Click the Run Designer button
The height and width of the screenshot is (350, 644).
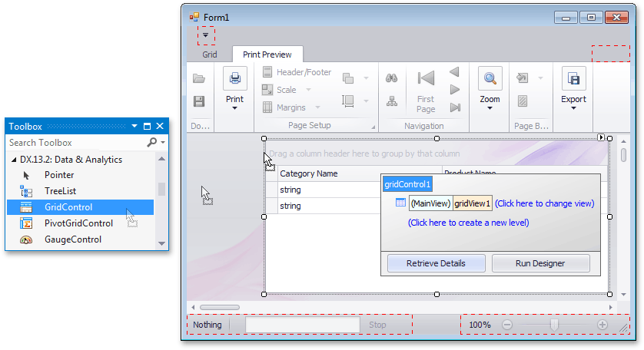540,263
